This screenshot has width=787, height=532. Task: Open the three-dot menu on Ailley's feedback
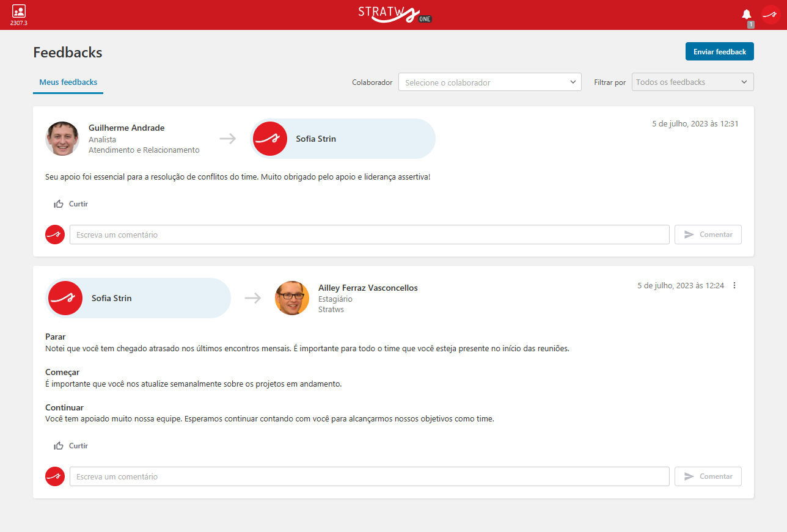pyautogui.click(x=734, y=285)
